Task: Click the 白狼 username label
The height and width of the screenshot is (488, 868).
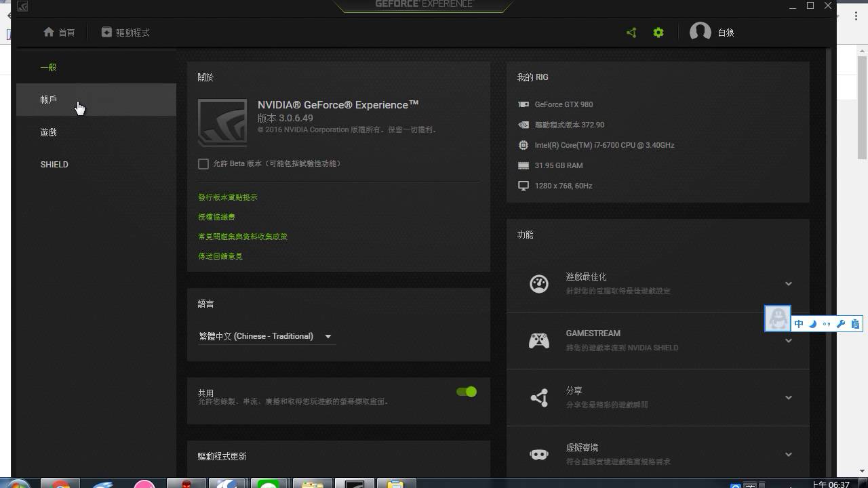Action: coord(726,33)
